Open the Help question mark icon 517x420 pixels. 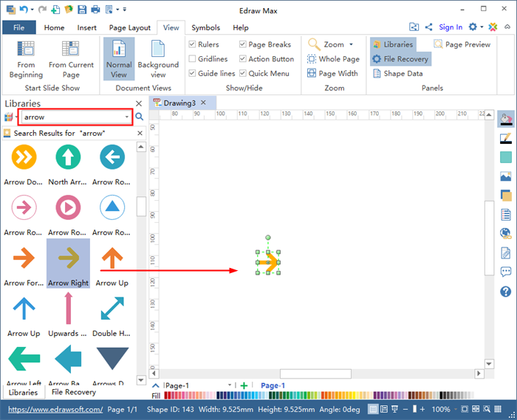(505, 292)
